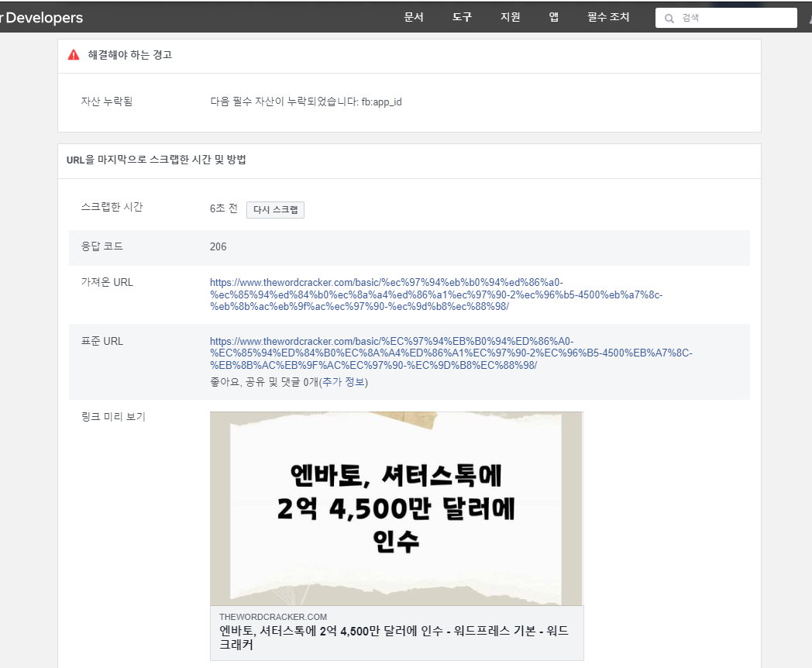
Task: Open the 필수 조치 menu item
Action: click(608, 17)
